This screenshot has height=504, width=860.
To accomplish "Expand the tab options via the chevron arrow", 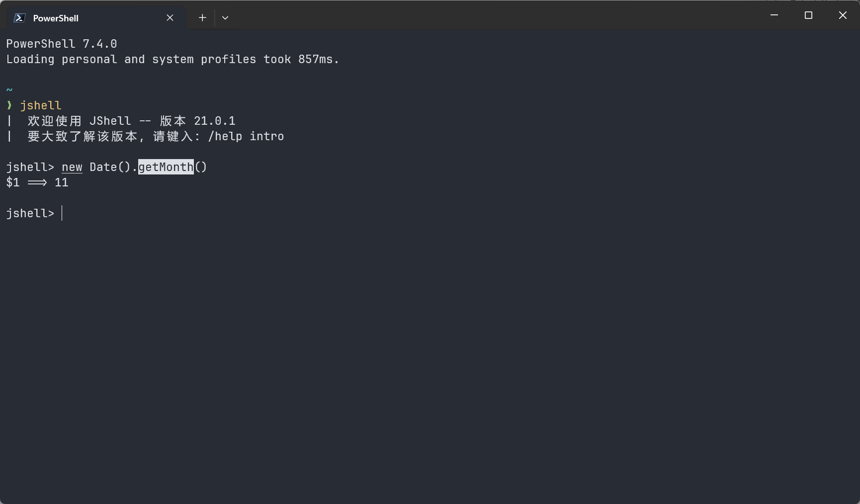I will [x=225, y=17].
